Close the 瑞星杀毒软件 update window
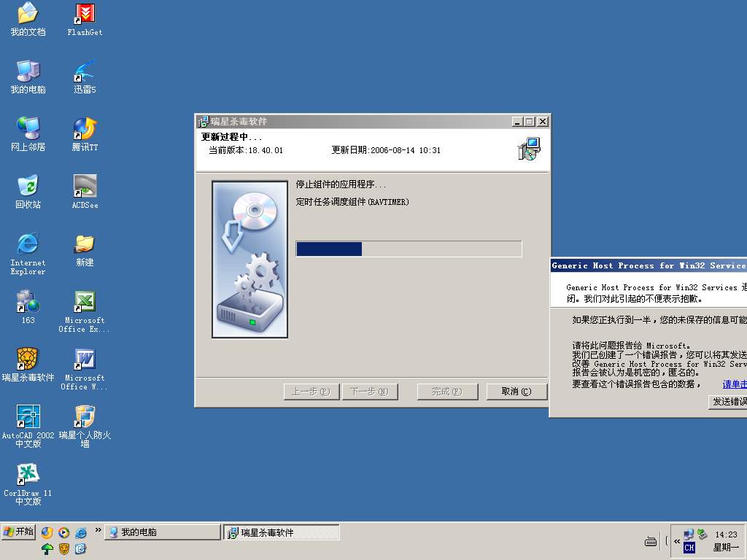Screen dimensions: 747x560 (x=543, y=122)
